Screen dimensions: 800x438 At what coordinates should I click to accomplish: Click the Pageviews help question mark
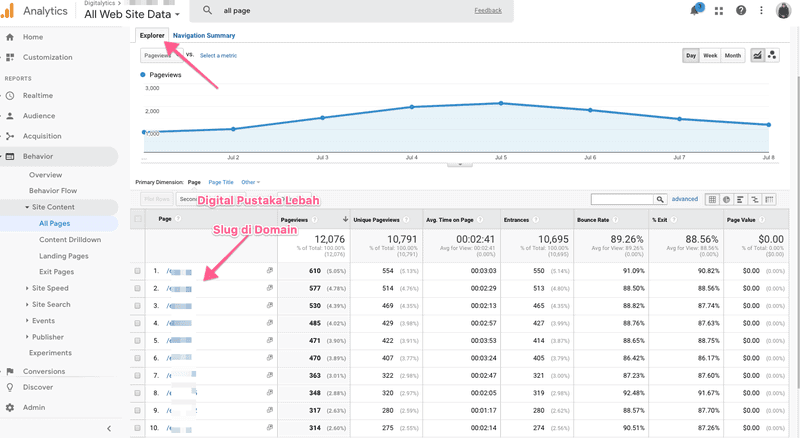click(x=315, y=220)
